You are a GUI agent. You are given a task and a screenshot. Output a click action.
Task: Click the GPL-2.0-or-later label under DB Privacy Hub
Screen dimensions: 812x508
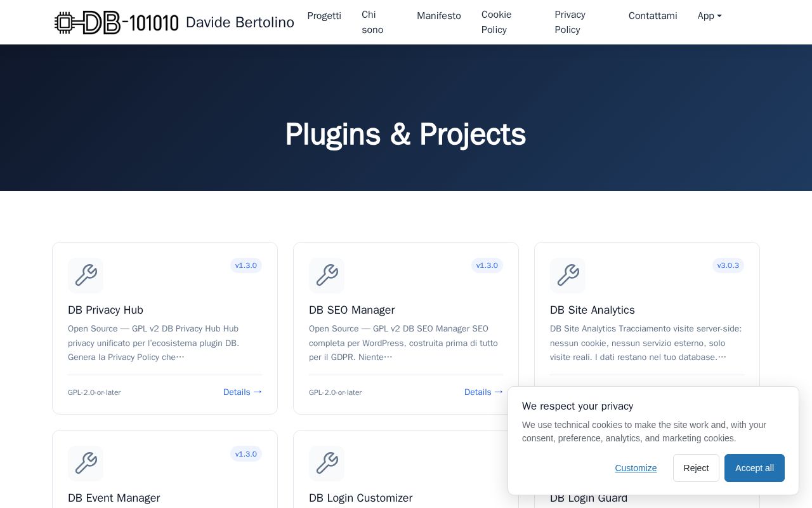pyautogui.click(x=94, y=392)
